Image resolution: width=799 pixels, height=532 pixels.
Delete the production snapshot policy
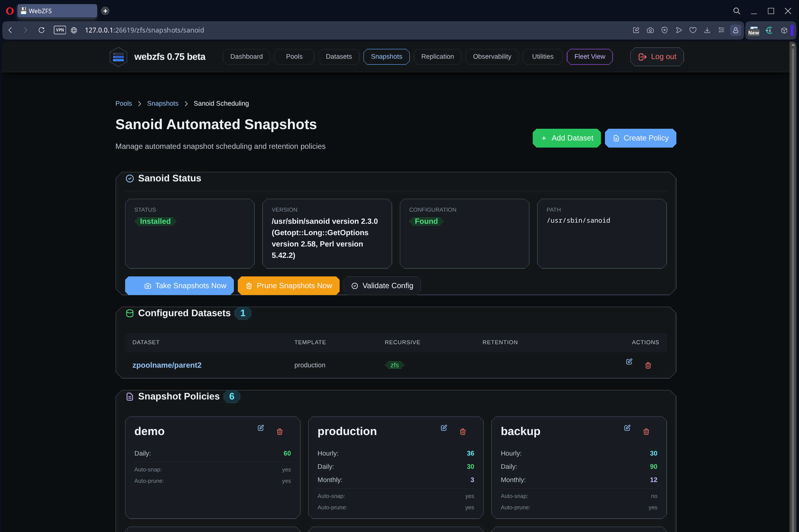click(463, 432)
